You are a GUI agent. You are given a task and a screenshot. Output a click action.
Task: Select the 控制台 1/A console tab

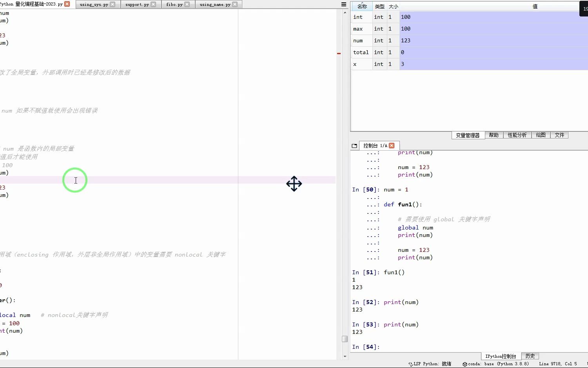[x=375, y=146]
